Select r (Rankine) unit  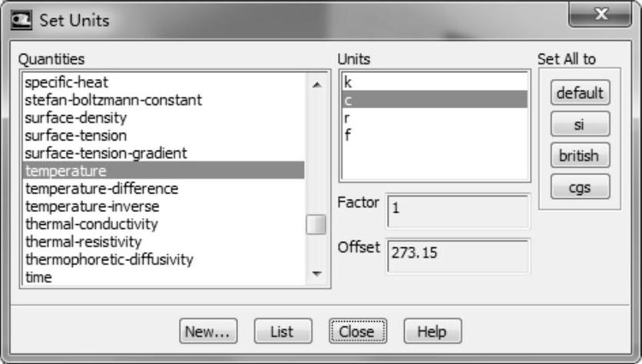click(348, 117)
